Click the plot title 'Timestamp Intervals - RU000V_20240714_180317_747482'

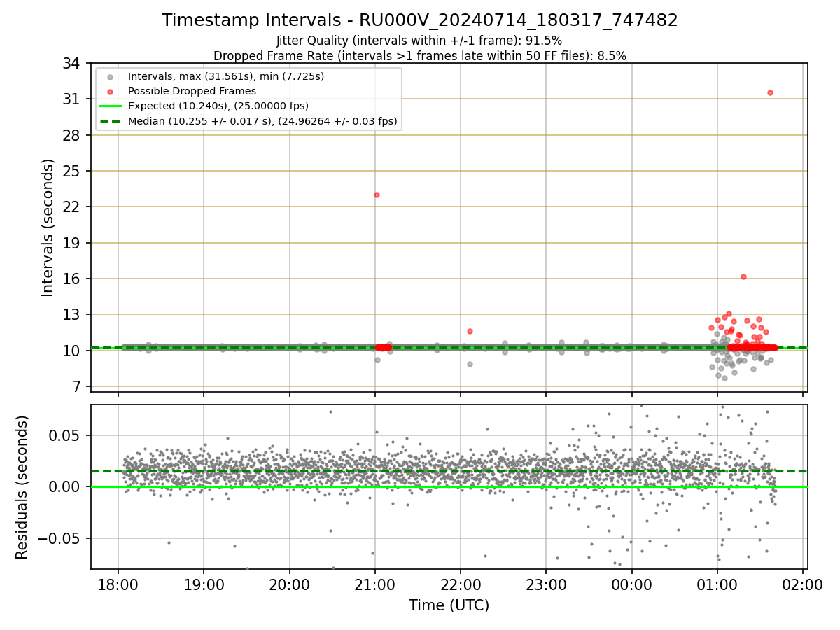420,20
